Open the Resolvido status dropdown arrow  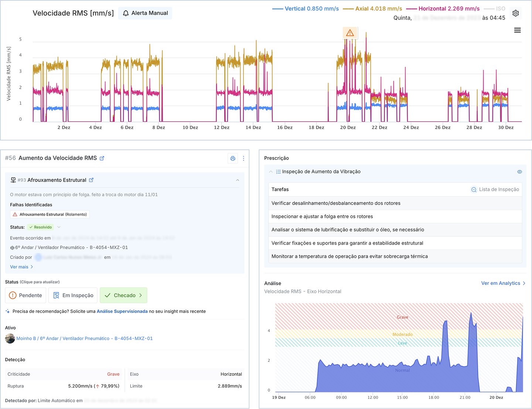[x=59, y=227]
